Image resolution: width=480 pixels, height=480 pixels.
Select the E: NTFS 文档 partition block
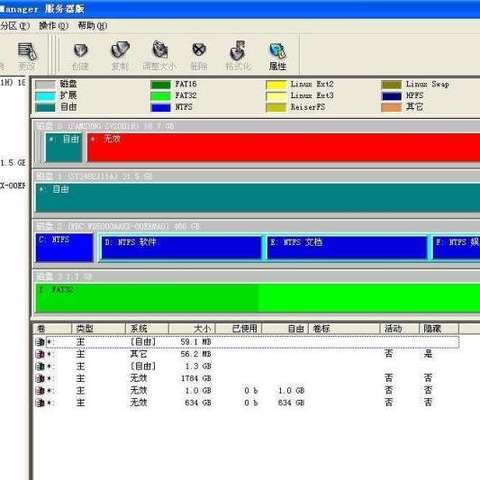click(x=347, y=247)
